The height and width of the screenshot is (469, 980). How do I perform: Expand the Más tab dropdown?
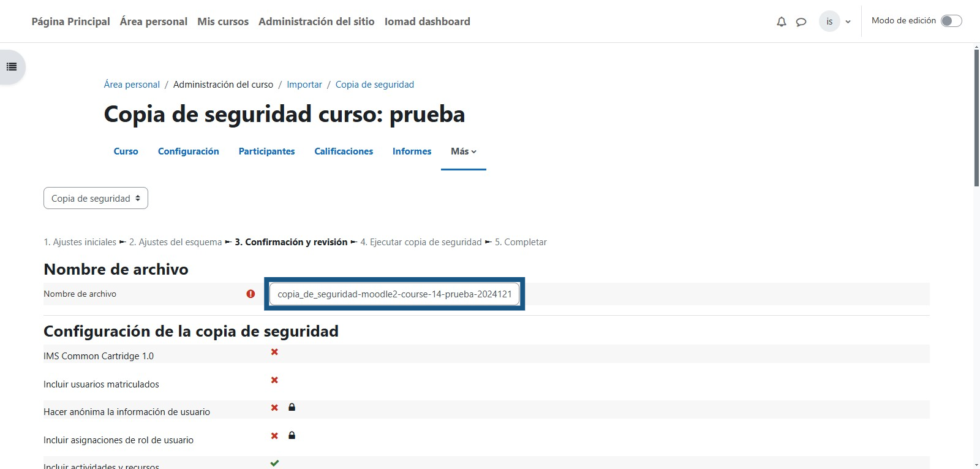click(463, 151)
